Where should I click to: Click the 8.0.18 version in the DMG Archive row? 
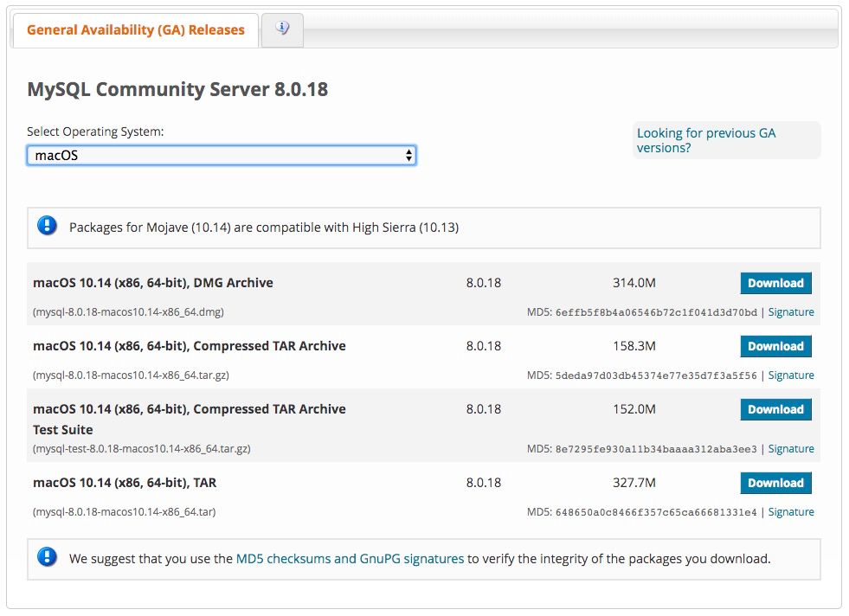point(484,283)
